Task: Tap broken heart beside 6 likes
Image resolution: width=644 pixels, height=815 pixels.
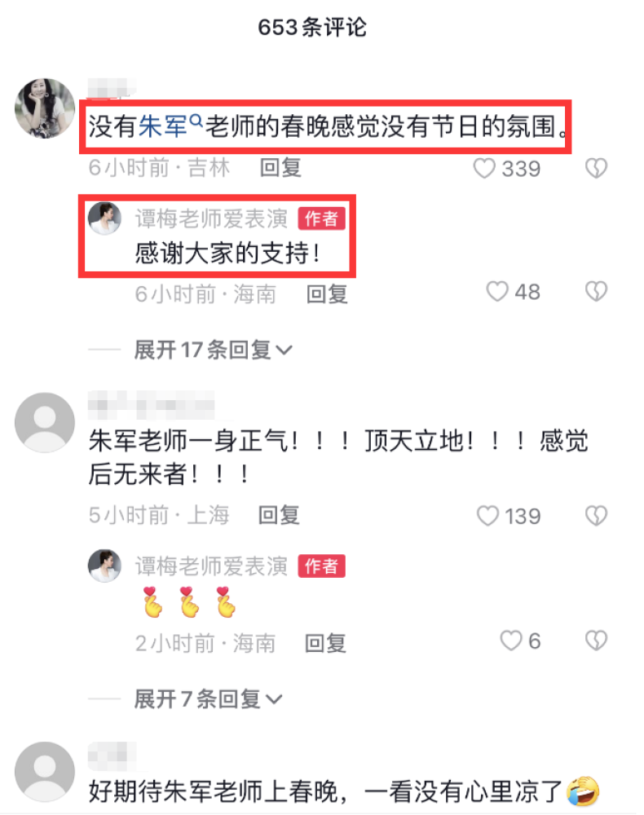Action: pyautogui.click(x=596, y=641)
